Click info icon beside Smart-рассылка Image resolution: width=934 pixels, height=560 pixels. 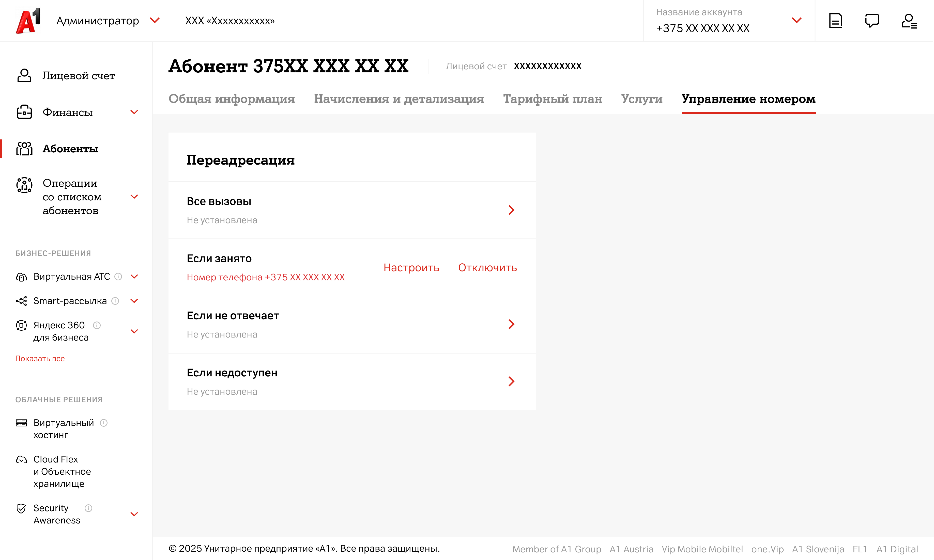[x=116, y=301]
